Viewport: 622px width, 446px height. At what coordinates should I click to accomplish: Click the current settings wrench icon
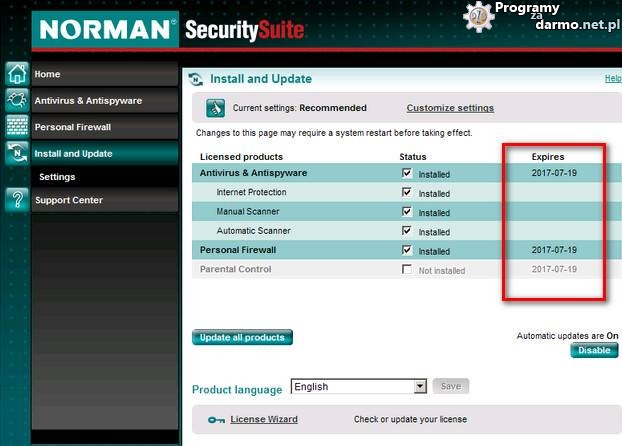coord(215,108)
